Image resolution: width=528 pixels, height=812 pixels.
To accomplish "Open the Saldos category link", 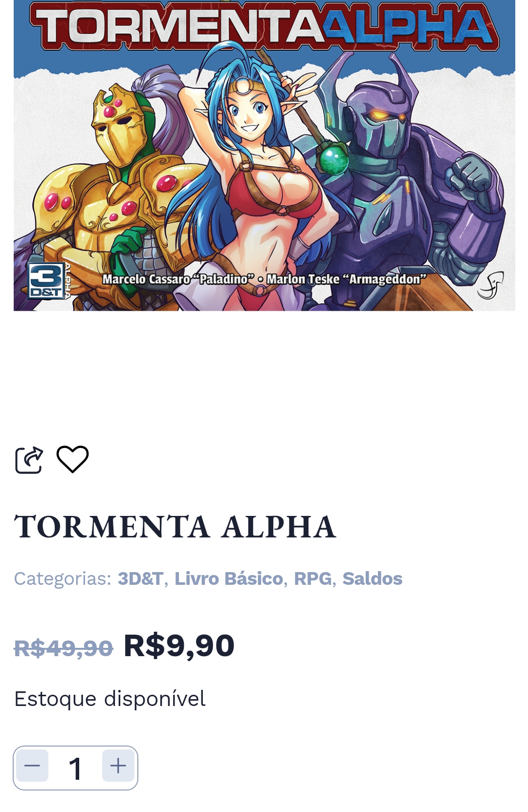I will click(373, 578).
